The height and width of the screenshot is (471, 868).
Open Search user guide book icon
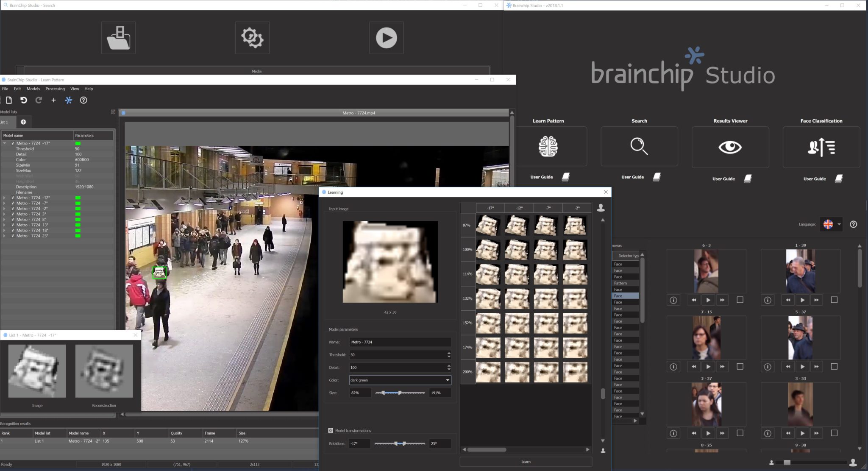[657, 177]
